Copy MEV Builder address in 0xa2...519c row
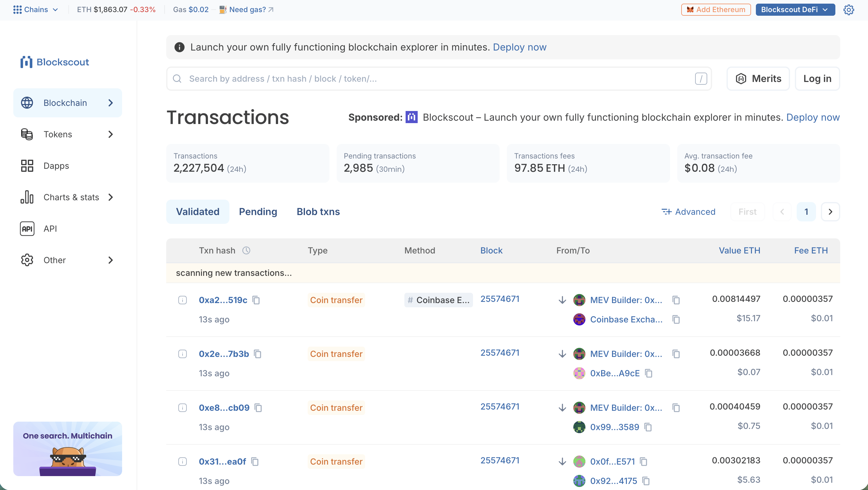 pos(676,300)
